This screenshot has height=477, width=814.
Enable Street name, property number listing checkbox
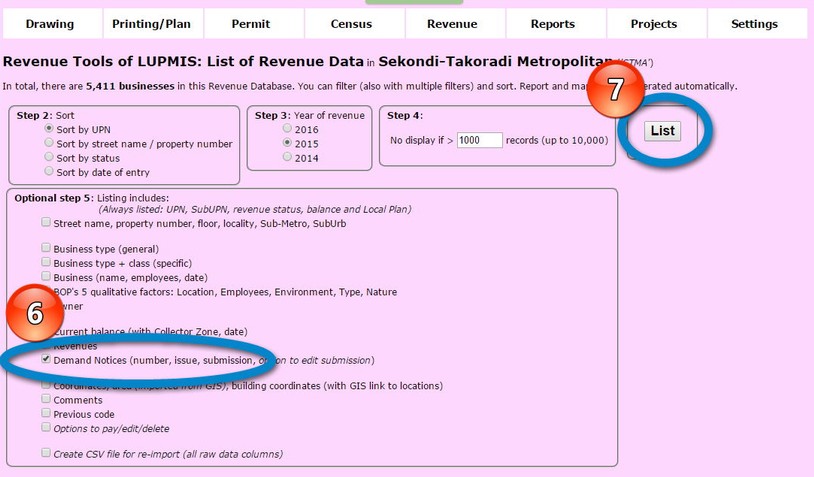46,222
